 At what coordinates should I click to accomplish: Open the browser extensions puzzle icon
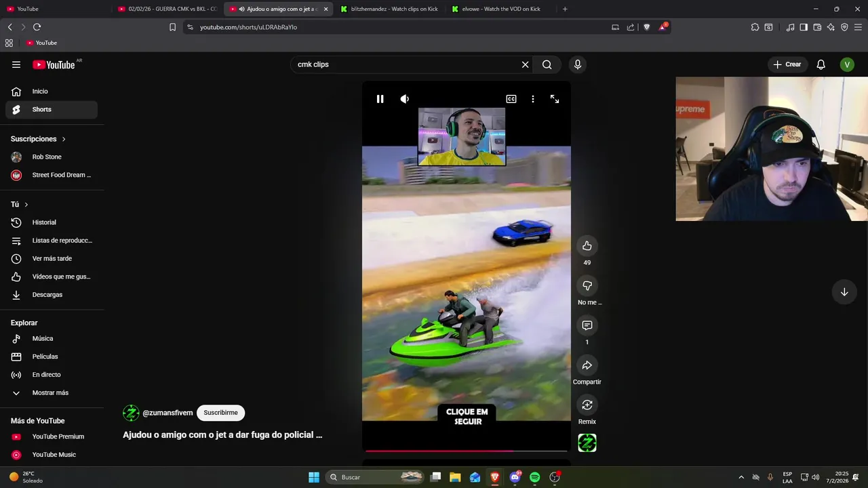[755, 27]
